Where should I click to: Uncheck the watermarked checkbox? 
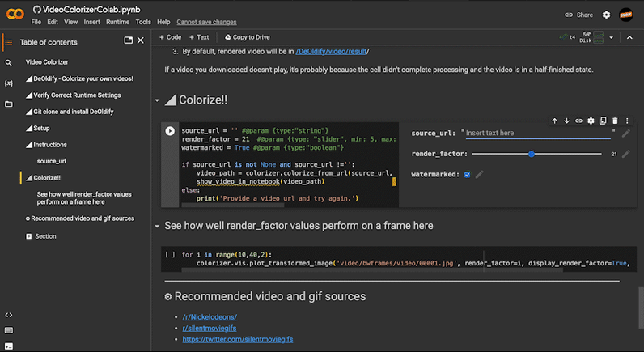pos(467,174)
